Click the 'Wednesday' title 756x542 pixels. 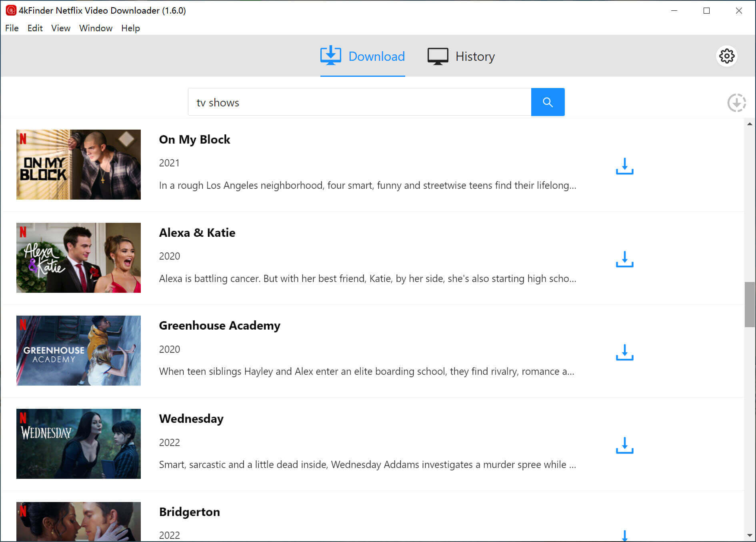pyautogui.click(x=191, y=419)
